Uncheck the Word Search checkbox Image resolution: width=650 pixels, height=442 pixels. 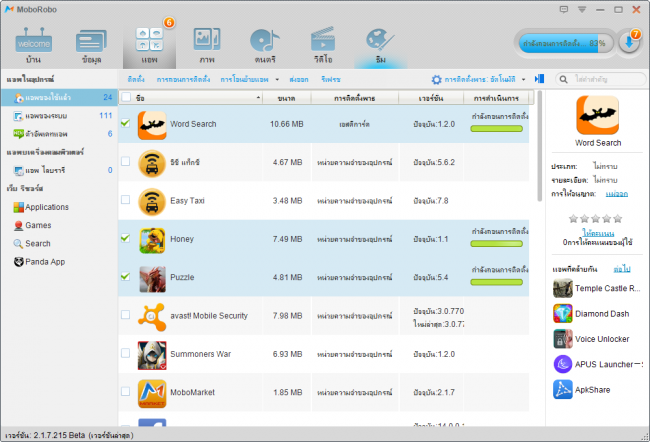125,123
